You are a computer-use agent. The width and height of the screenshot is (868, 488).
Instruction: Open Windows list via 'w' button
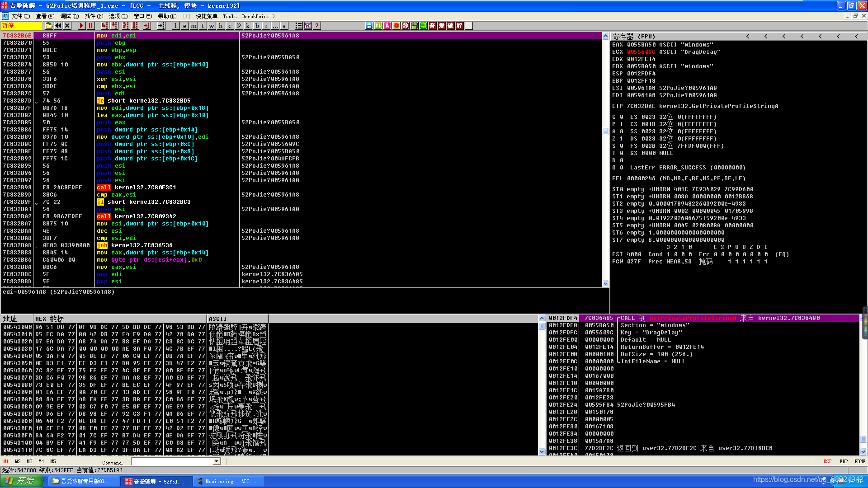point(212,26)
